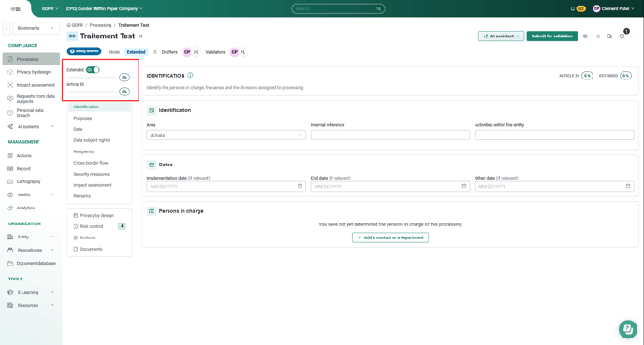Open the Processing sidebar item

pyautogui.click(x=31, y=59)
